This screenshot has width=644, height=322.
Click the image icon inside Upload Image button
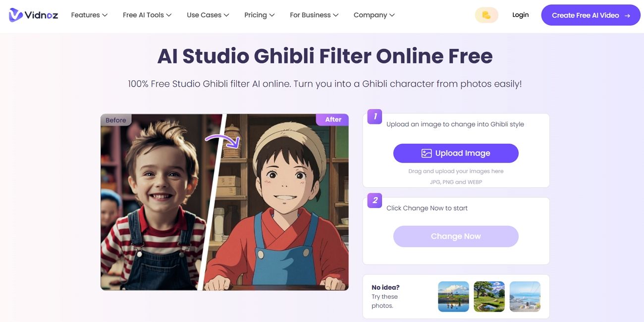coord(427,153)
